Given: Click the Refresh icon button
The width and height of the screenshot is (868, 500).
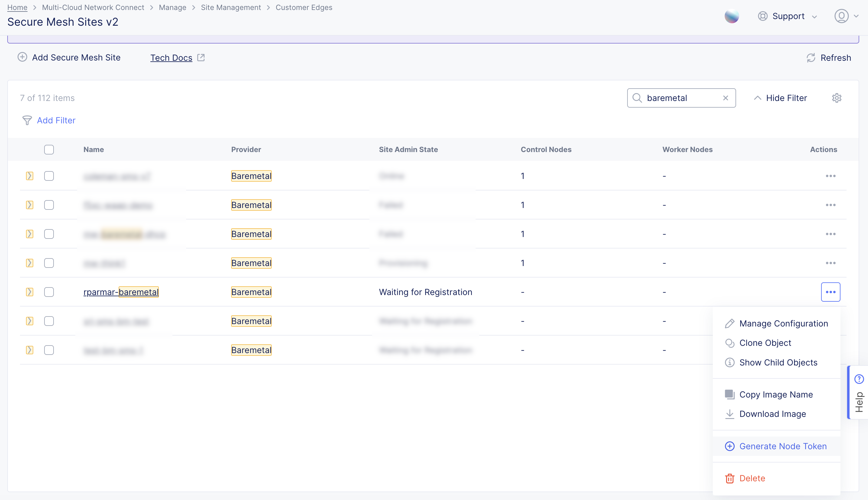Looking at the screenshot, I should (811, 58).
